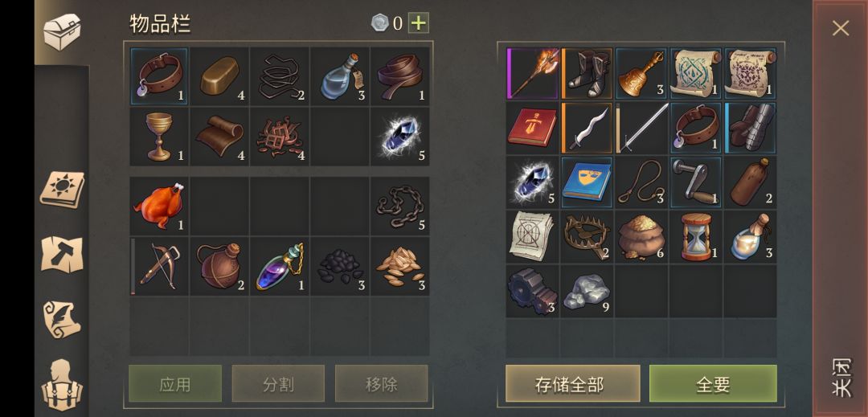
Task: Click the 分割 button
Action: (278, 383)
